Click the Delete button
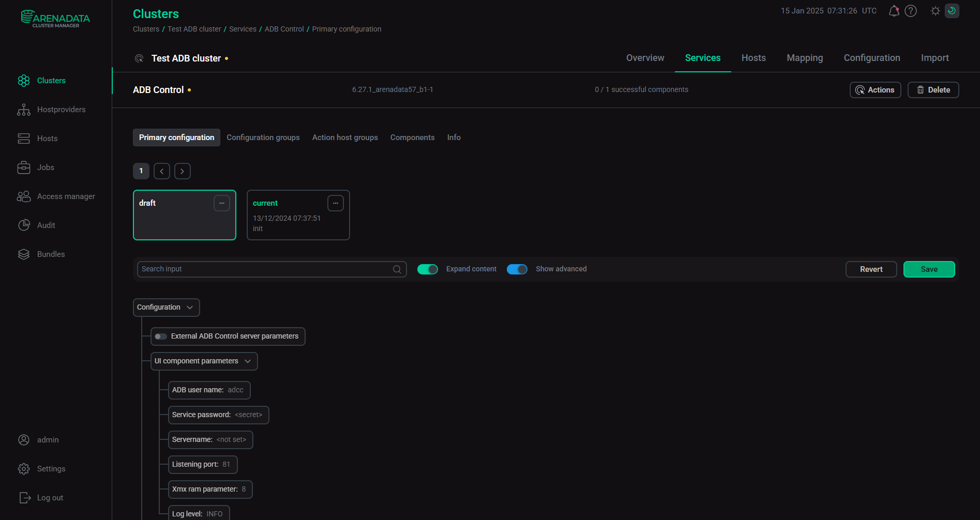Viewport: 980px width, 520px height. 933,90
